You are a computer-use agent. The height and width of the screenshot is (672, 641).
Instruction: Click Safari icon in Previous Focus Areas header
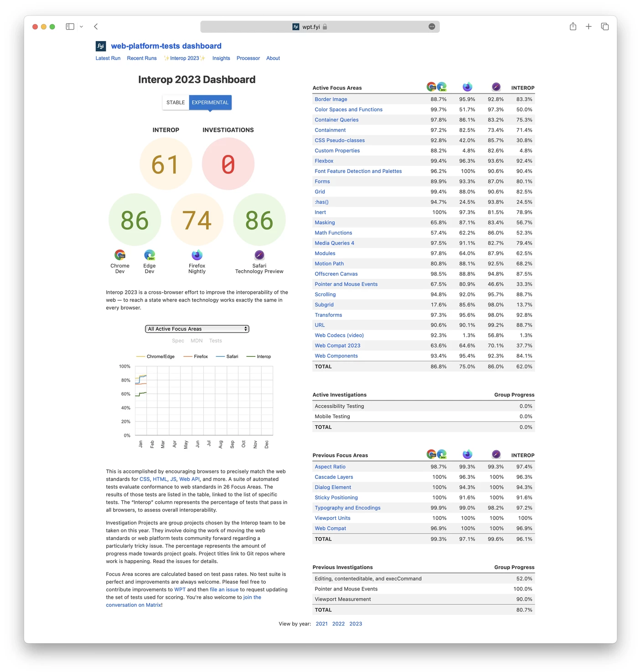[x=496, y=454]
